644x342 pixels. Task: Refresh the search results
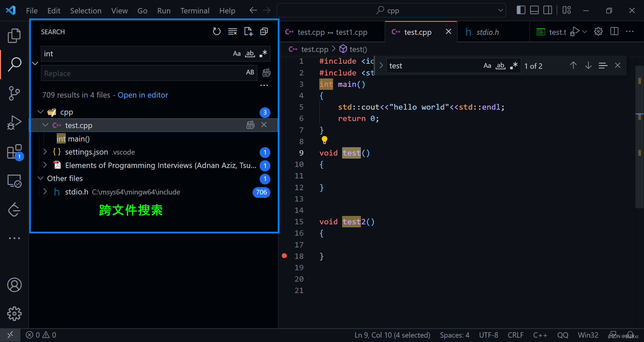coord(217,32)
